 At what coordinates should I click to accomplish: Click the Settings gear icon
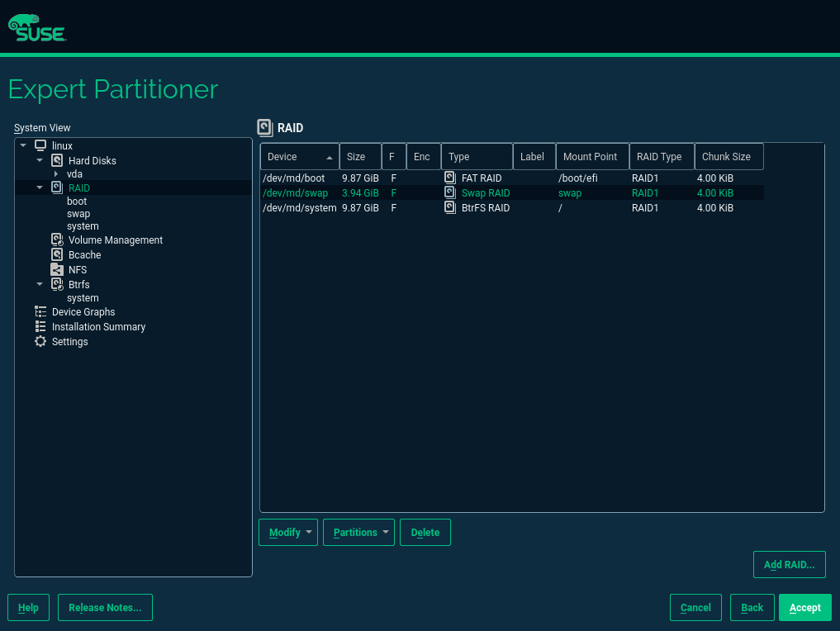pyautogui.click(x=40, y=341)
